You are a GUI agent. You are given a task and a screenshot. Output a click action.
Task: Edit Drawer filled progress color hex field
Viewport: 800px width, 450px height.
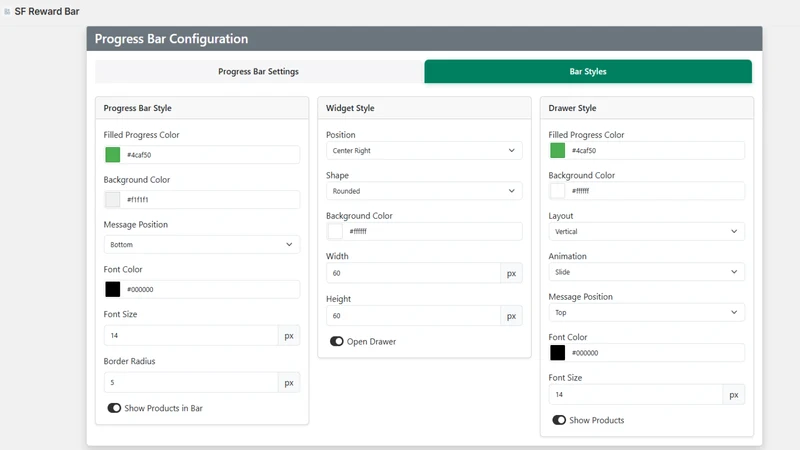tap(656, 151)
